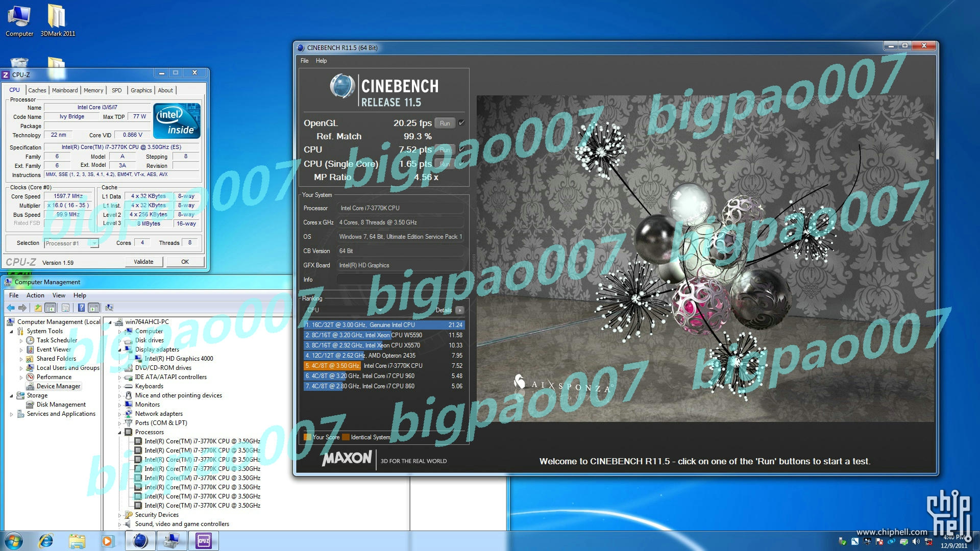
Task: Click the Help menu in CINEBENCH
Action: [321, 61]
